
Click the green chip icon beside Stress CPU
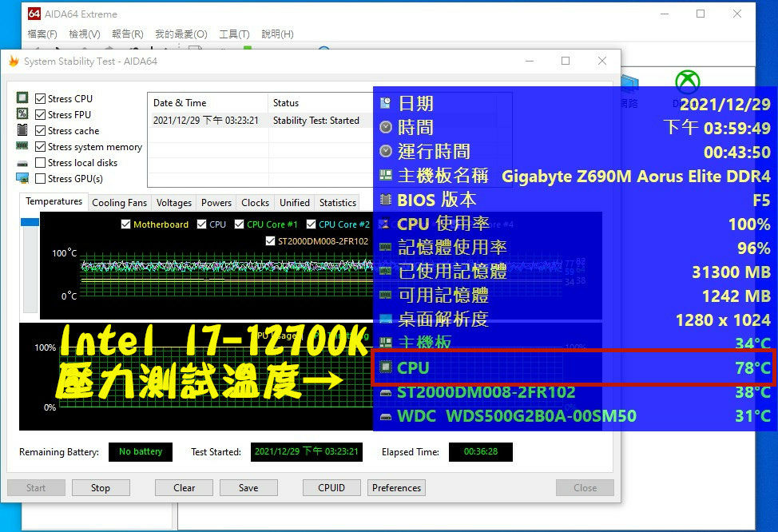click(22, 97)
